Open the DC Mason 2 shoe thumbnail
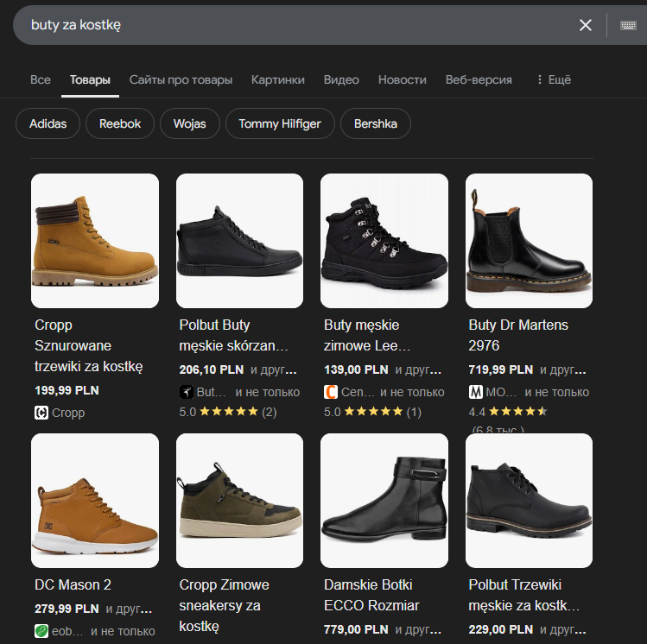The width and height of the screenshot is (647, 644). 95,501
